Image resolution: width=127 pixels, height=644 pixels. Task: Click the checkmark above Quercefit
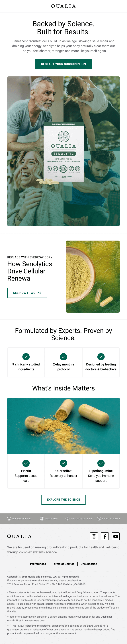pos(63,463)
